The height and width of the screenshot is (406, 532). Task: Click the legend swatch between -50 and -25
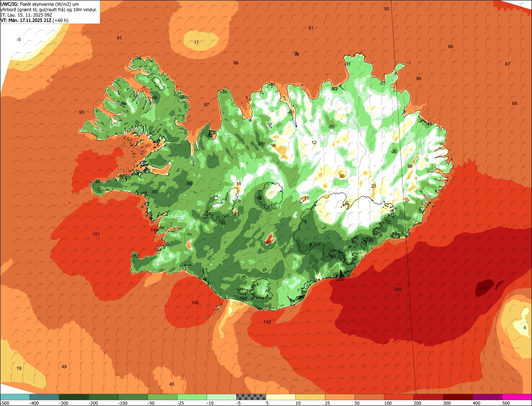pos(162,397)
